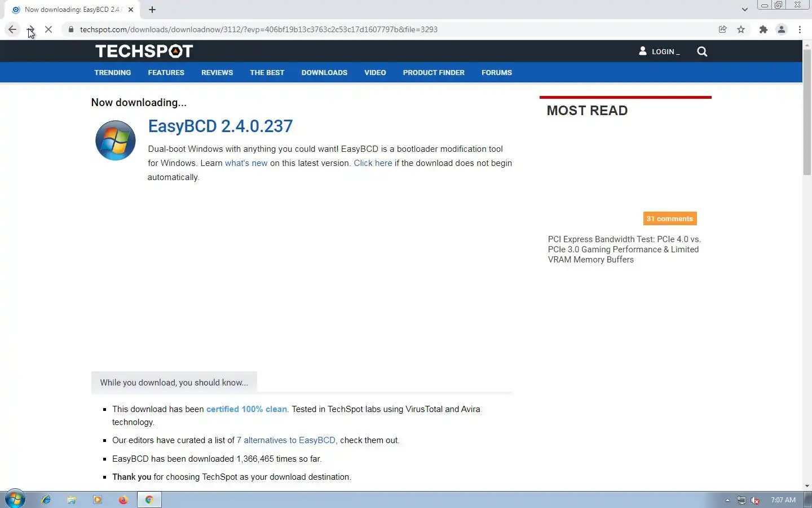Go back with the browser back arrow
Screen dimensions: 812x508
pyautogui.click(x=12, y=29)
